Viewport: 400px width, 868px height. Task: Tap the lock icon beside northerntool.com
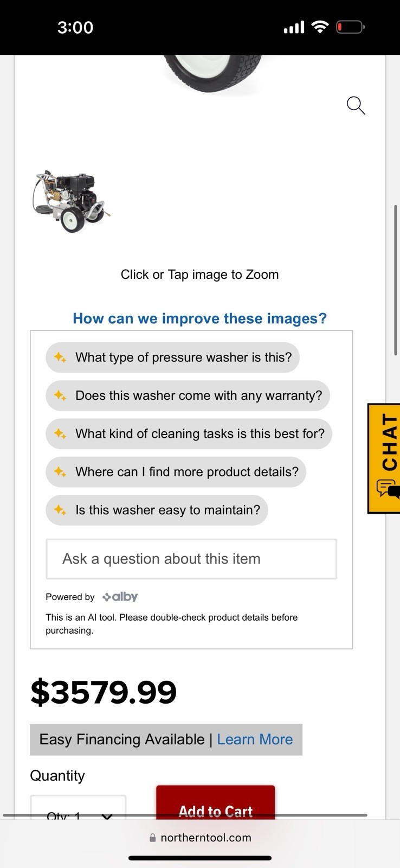pos(153,838)
